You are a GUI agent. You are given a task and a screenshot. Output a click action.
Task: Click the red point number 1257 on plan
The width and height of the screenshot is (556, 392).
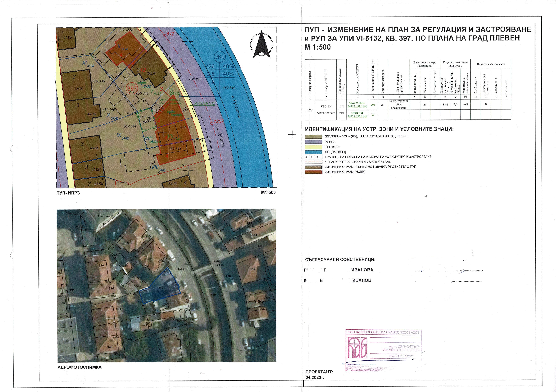pyautogui.click(x=219, y=122)
